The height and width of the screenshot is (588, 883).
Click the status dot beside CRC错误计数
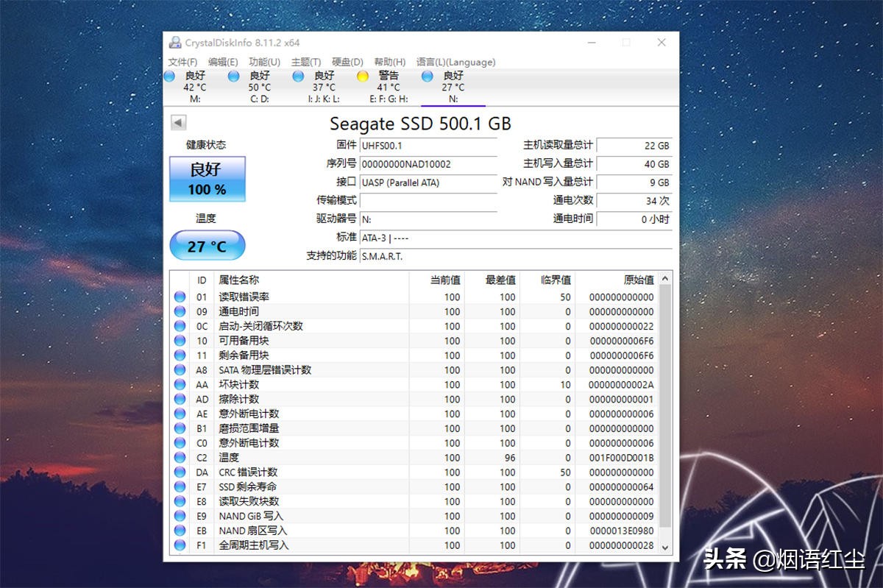179,472
